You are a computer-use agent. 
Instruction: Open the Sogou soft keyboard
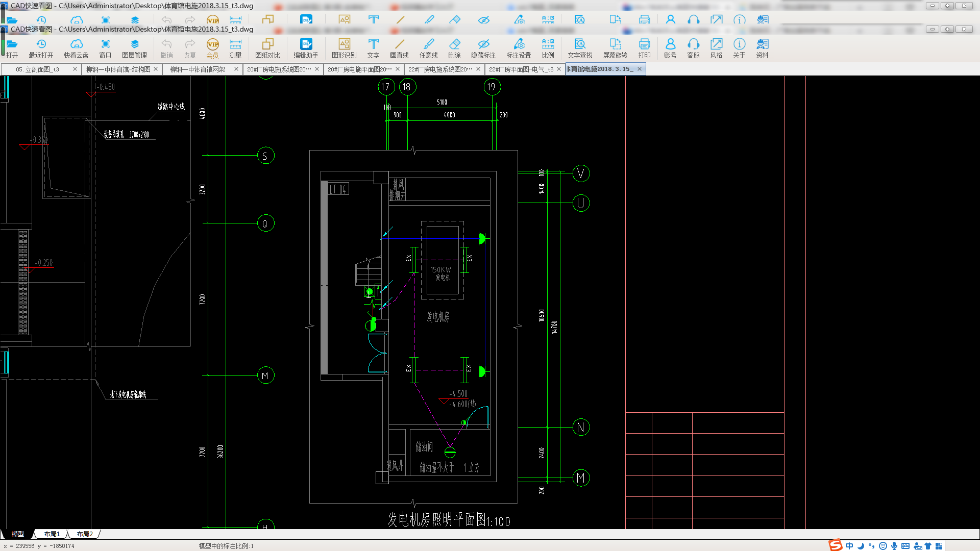(905, 546)
